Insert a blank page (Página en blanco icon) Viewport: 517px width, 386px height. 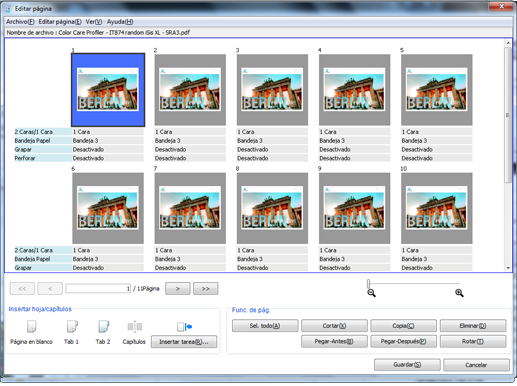pos(31,326)
